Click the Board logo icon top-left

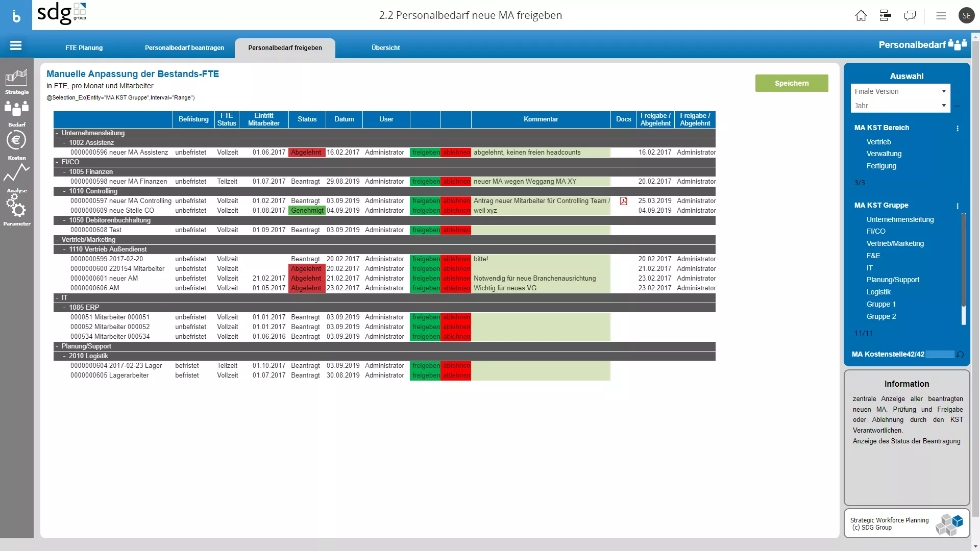coord(16,15)
